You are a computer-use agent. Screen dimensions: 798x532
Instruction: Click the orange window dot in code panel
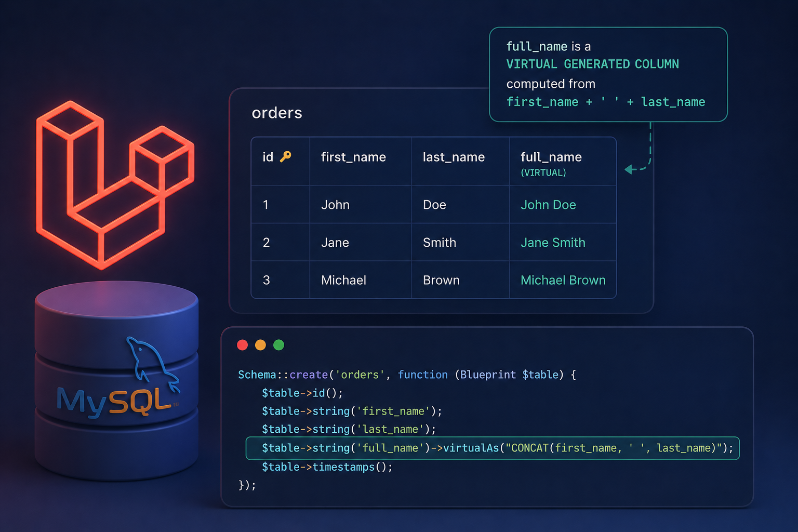261,345
